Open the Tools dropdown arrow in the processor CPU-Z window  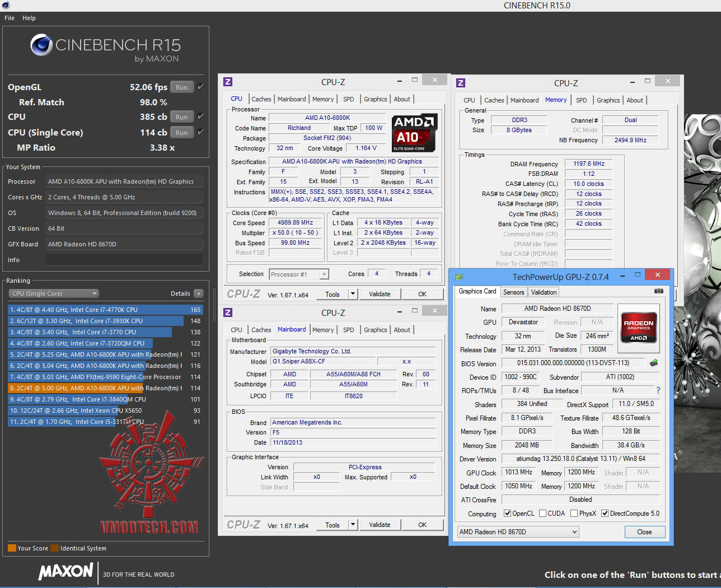353,294
